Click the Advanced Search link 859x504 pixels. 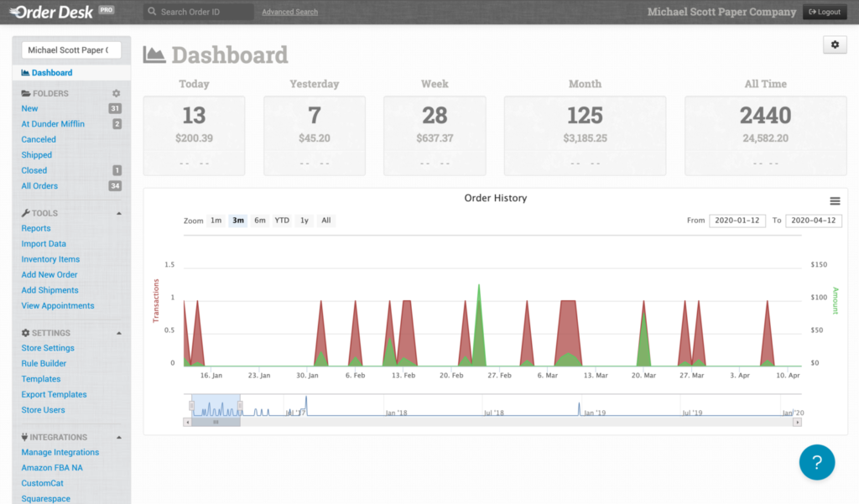289,13
